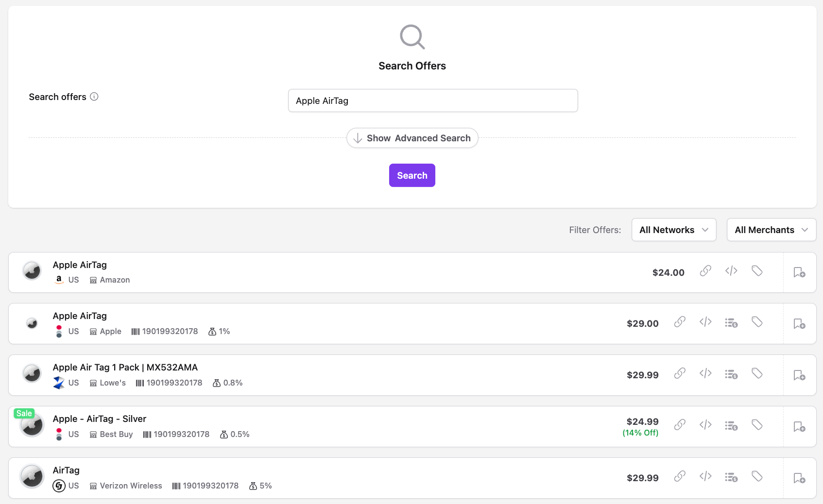Click the info icon beside Search offers
The image size is (823, 504).
[94, 97]
